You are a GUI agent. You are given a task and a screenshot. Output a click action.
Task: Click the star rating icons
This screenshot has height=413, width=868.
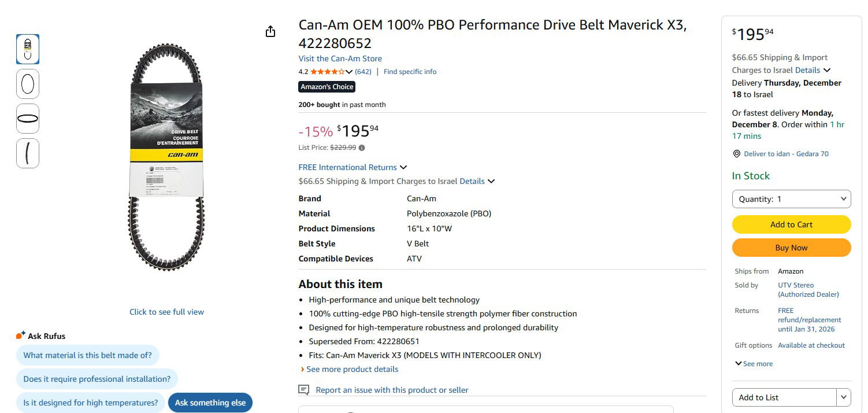pyautogui.click(x=327, y=72)
